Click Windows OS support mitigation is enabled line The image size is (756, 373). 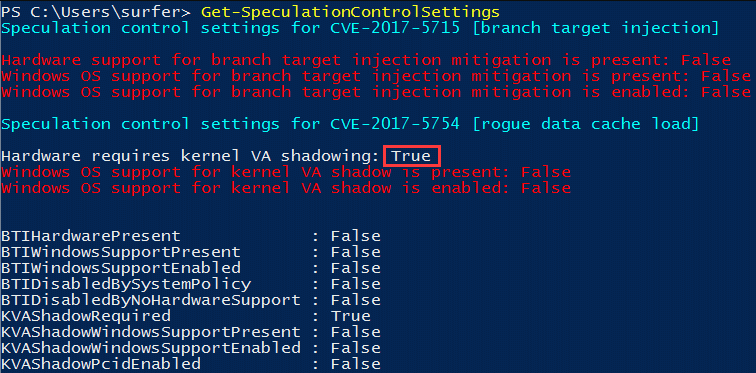(376, 92)
